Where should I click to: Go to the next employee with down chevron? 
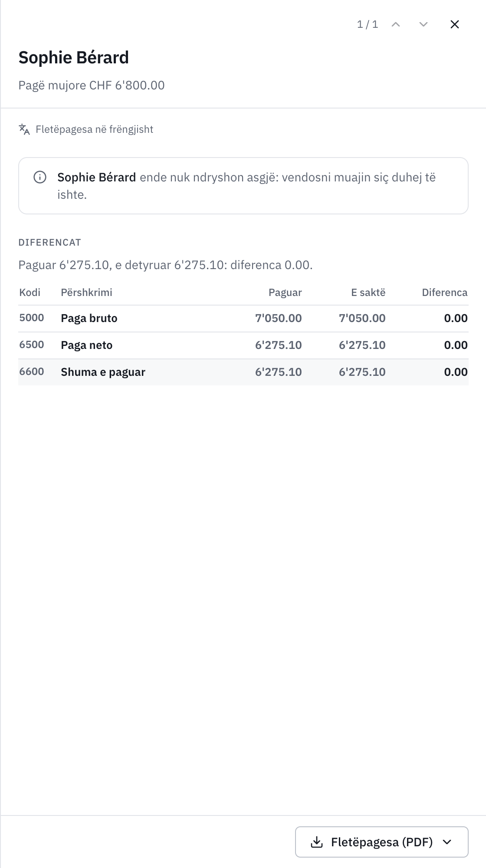pos(424,24)
